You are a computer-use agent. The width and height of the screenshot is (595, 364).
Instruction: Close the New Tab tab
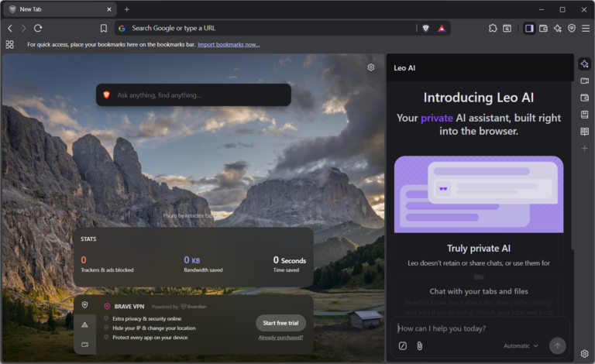tap(109, 9)
